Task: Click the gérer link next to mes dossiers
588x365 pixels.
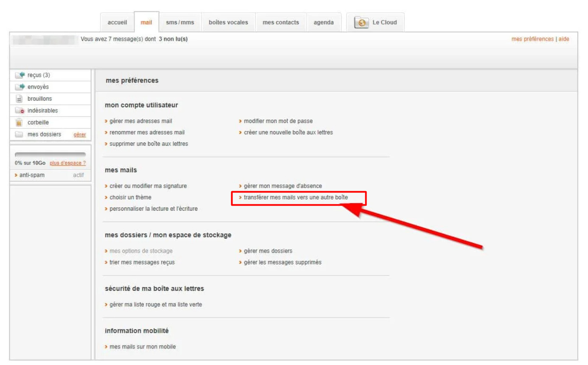Action: click(80, 135)
